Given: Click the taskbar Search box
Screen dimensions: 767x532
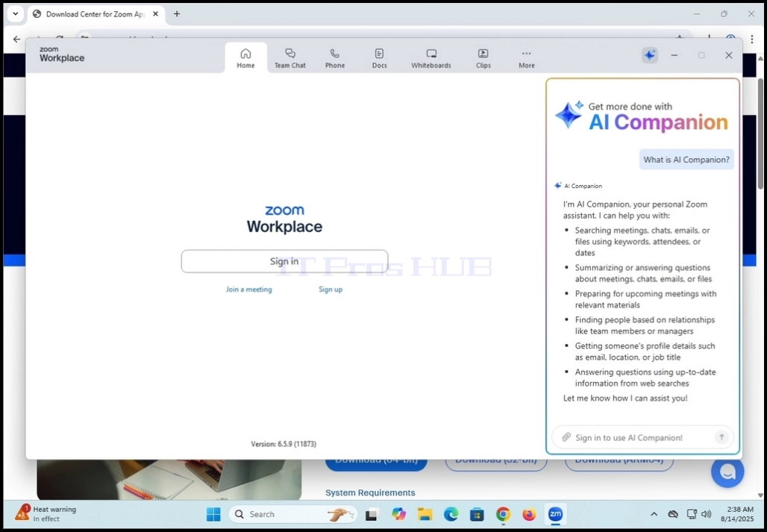Looking at the screenshot, I should pos(293,514).
